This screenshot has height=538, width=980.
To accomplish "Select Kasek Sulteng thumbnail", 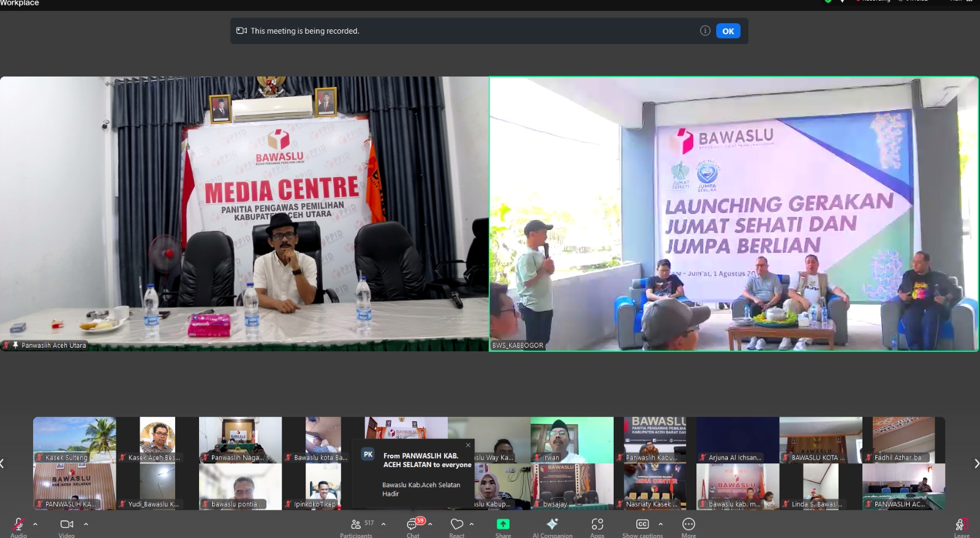I will 74,440.
